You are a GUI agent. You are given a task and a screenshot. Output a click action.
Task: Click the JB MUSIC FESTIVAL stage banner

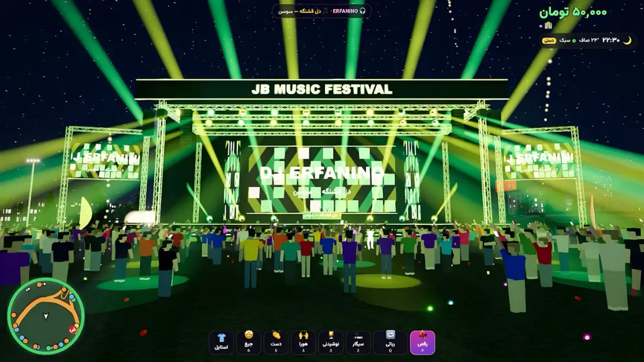coord(321,89)
